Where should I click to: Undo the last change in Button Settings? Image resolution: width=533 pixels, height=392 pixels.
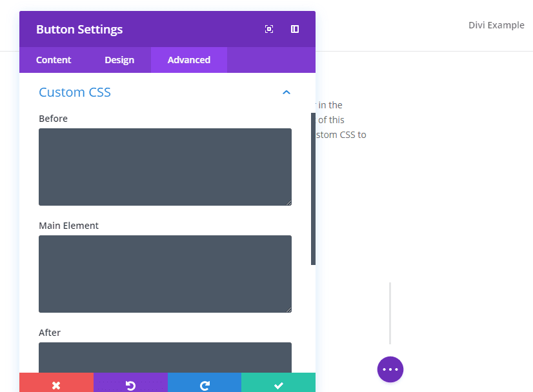[x=130, y=385]
